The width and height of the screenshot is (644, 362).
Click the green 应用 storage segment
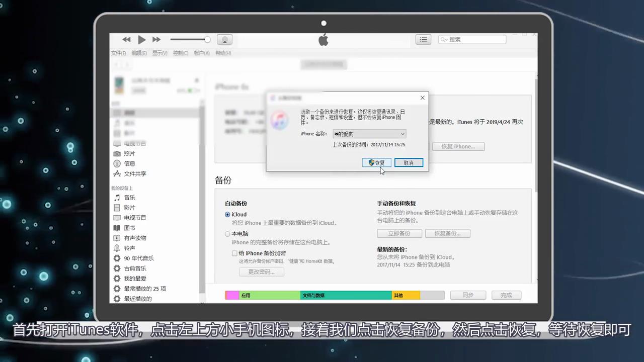pos(270,295)
